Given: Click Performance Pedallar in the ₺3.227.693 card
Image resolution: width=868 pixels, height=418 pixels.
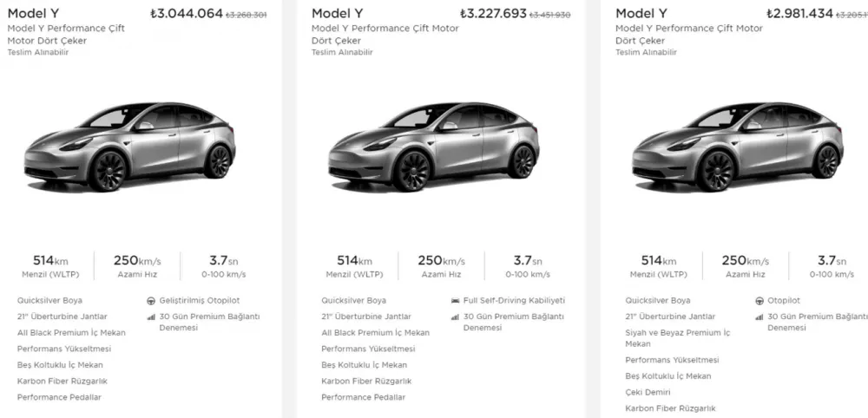Looking at the screenshot, I should click(x=363, y=397).
